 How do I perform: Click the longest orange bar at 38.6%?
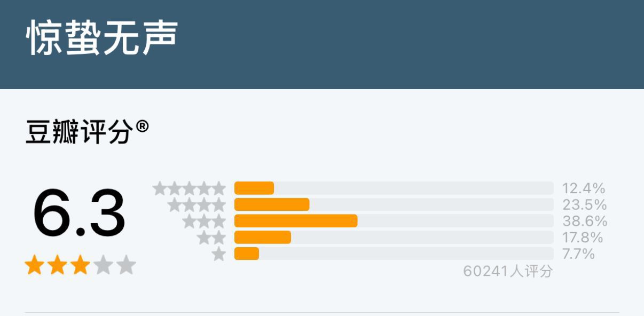point(296,221)
